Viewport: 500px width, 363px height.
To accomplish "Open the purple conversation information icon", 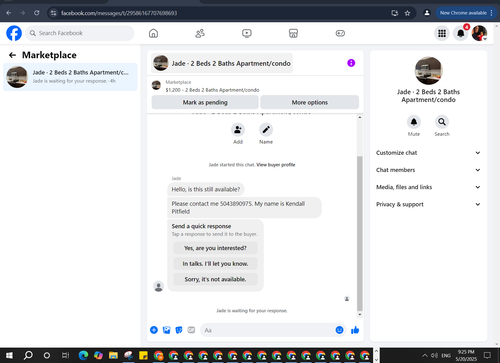I will coord(351,63).
